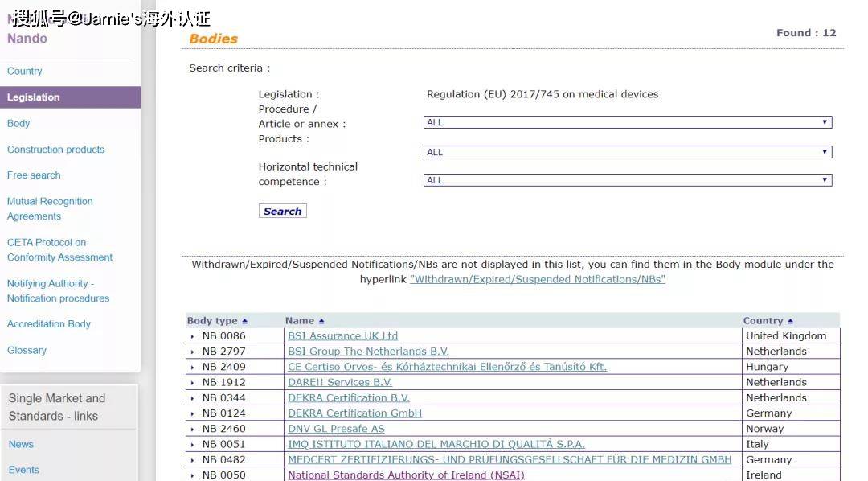Click the 'Hungary' country cell

(768, 367)
